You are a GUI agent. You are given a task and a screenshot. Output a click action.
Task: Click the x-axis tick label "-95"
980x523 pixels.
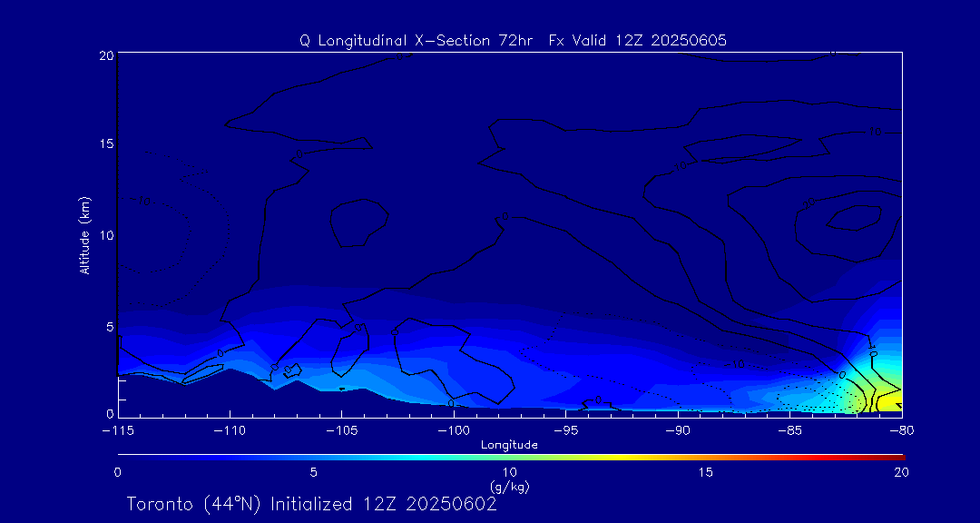565,431
